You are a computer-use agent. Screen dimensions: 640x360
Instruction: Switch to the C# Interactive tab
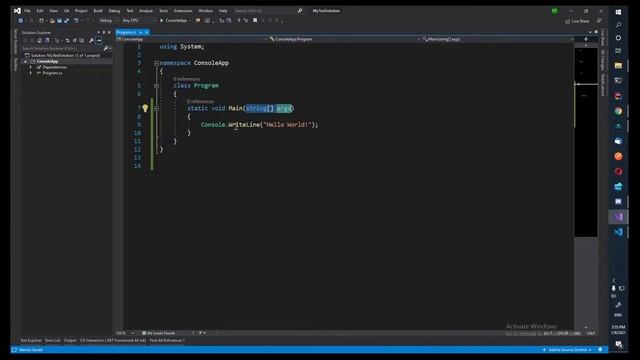(x=113, y=340)
